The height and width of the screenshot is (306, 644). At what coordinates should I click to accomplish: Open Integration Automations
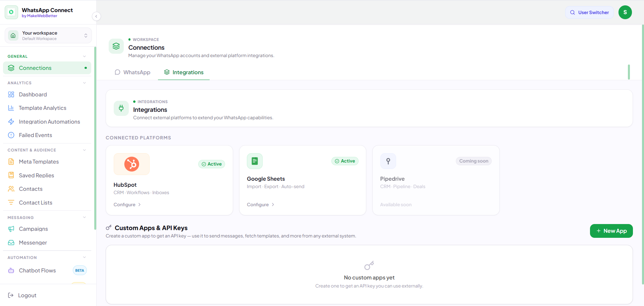click(x=47, y=122)
